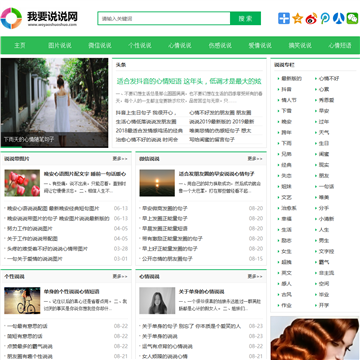Open the 霸气 sidebar tag
Screen dimensions: 360x360
(324, 262)
